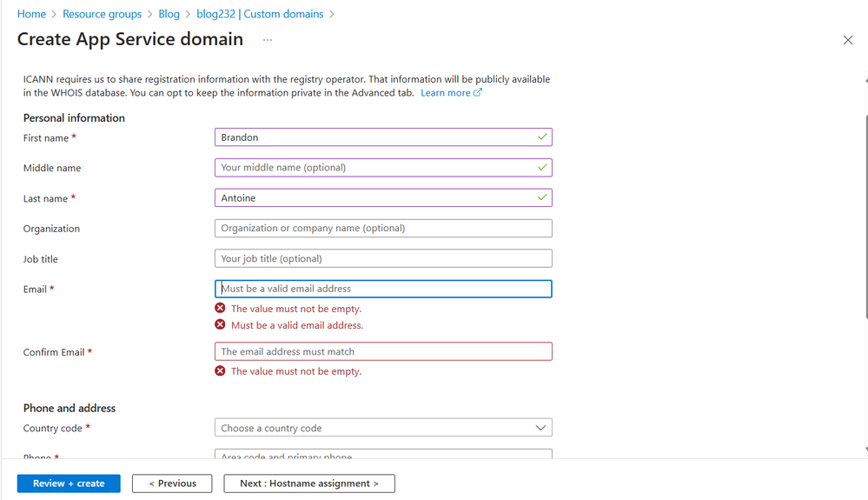Click the green checkmark in First name field

pyautogui.click(x=542, y=137)
